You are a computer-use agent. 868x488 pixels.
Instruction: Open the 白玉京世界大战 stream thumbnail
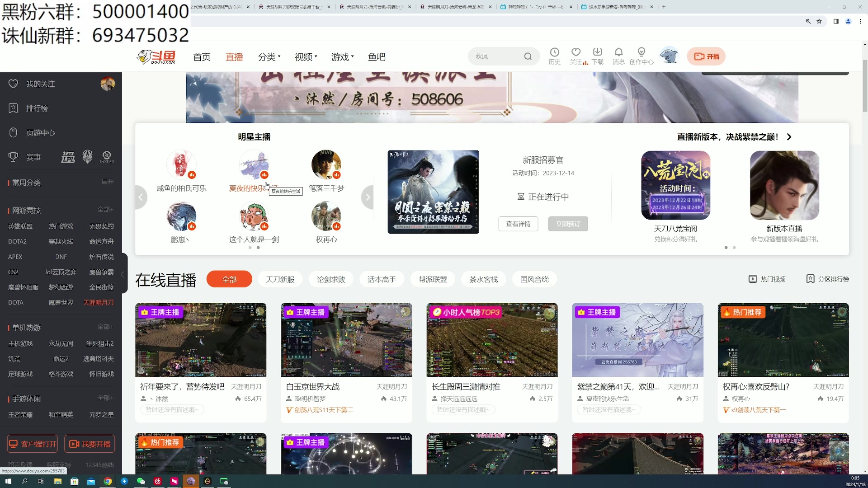[x=346, y=340]
